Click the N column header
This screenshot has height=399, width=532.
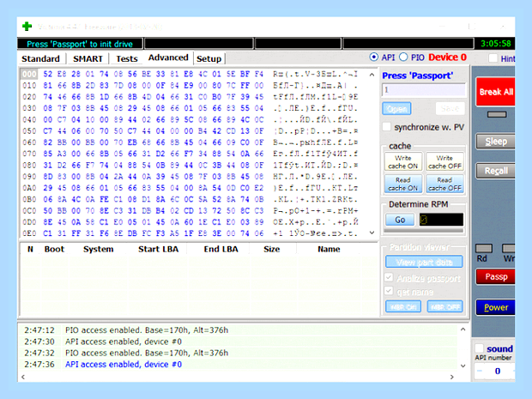pyautogui.click(x=30, y=249)
